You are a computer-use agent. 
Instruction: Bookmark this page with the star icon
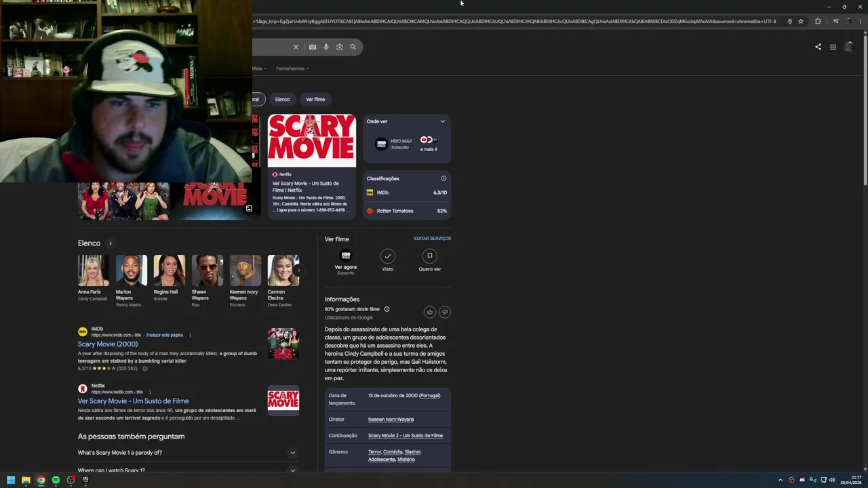pos(801,21)
